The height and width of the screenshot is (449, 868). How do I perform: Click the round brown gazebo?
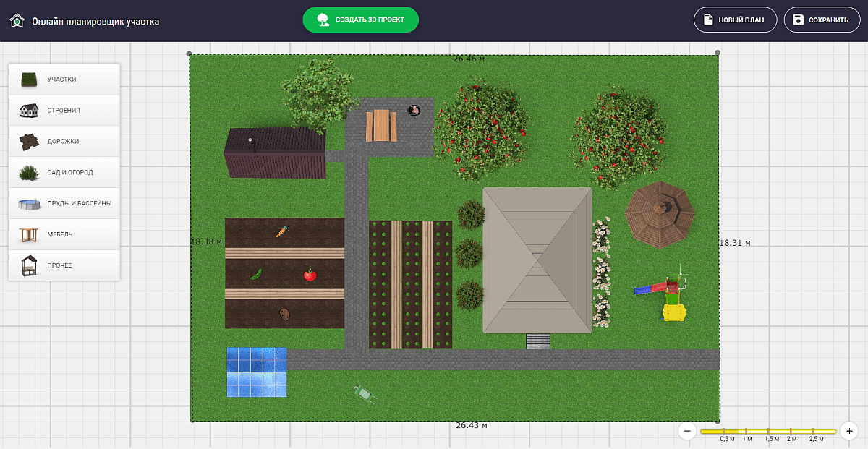tap(660, 213)
